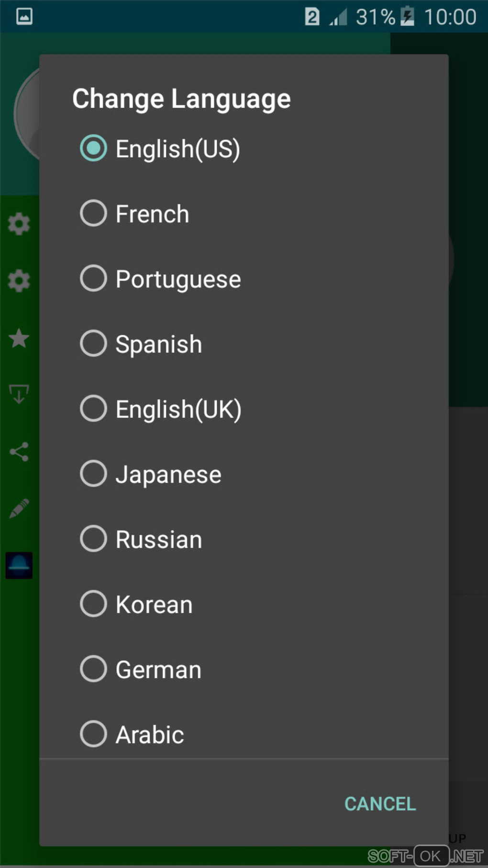The height and width of the screenshot is (868, 488).
Task: Select the Portuguese radio option
Action: point(93,279)
